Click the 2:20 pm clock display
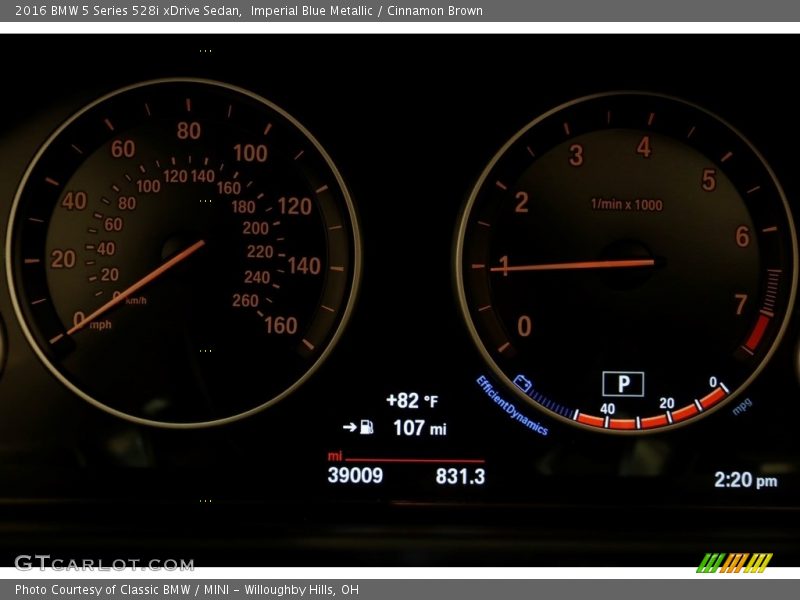 click(745, 480)
